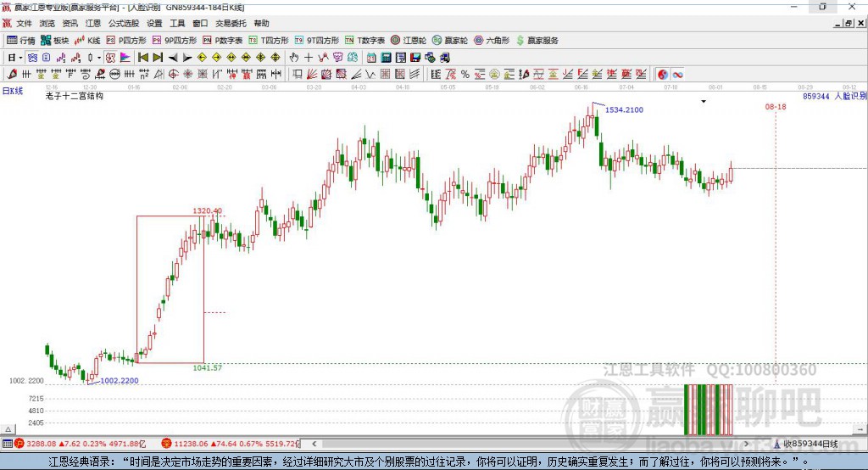This screenshot has height=470, width=868.
Task: Open the T数字表 tool
Action: [x=364, y=41]
